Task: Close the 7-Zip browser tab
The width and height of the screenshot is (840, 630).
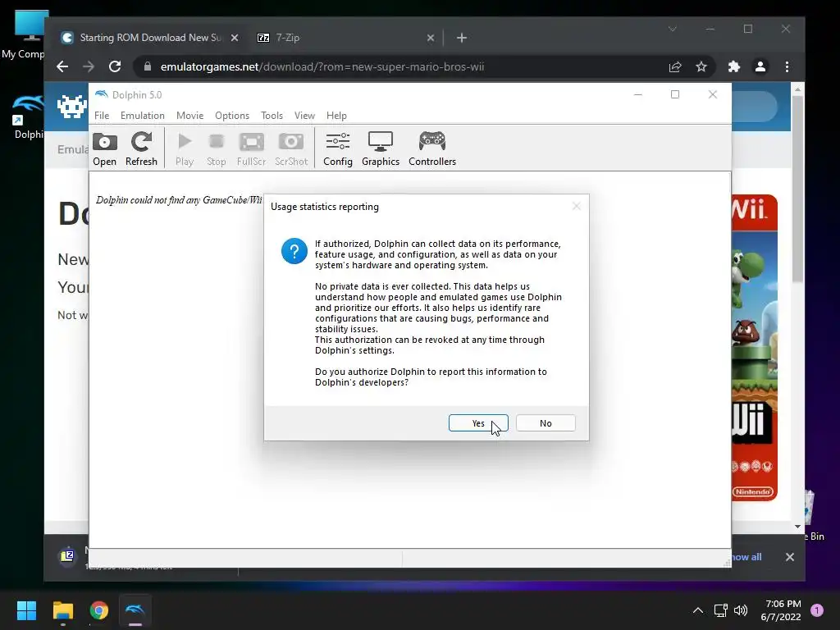Action: pos(430,38)
